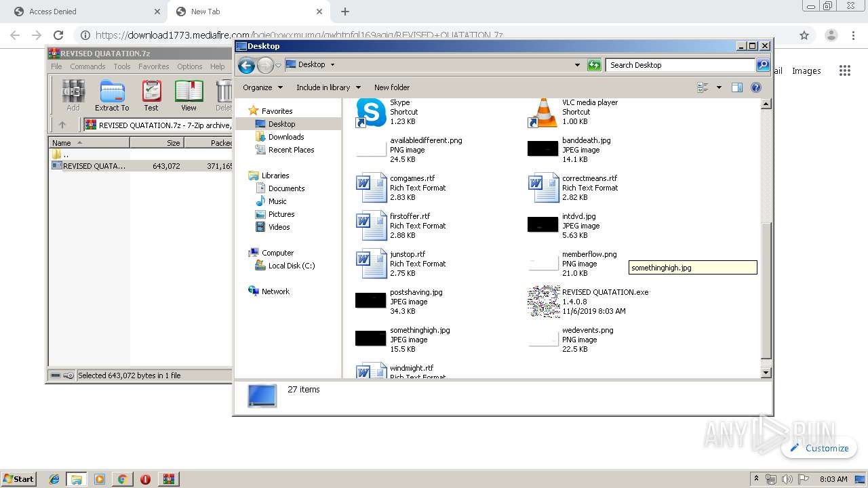Sort WinRAR list by Size column
Viewport: 868px width, 488px height.
click(x=157, y=143)
